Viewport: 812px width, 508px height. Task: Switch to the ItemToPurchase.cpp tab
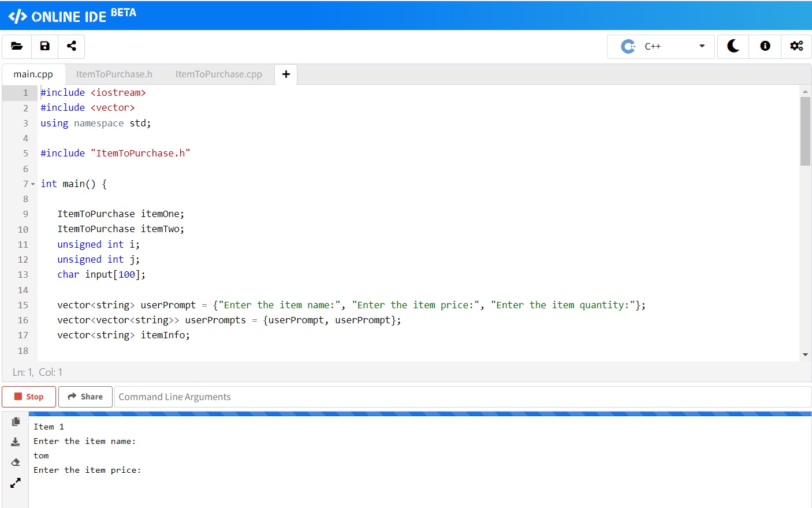[218, 74]
